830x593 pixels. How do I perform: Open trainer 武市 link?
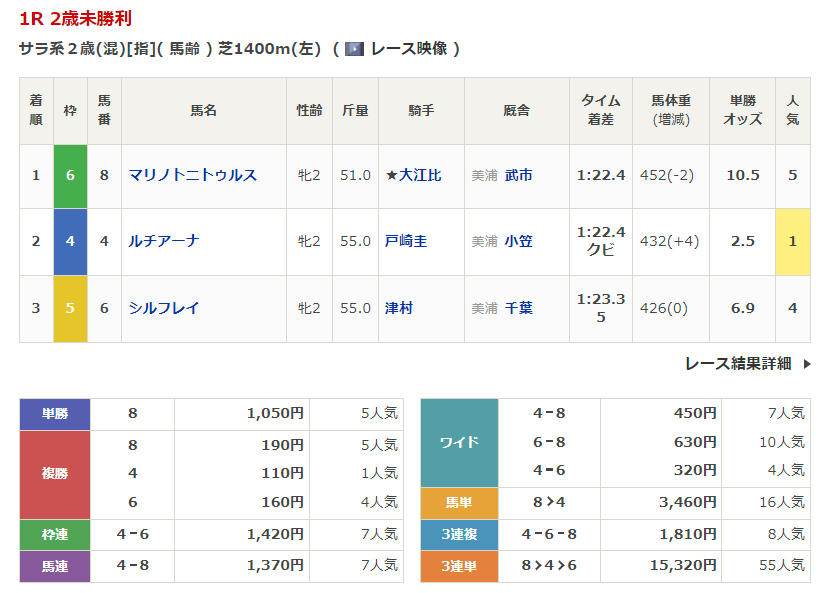[x=518, y=175]
